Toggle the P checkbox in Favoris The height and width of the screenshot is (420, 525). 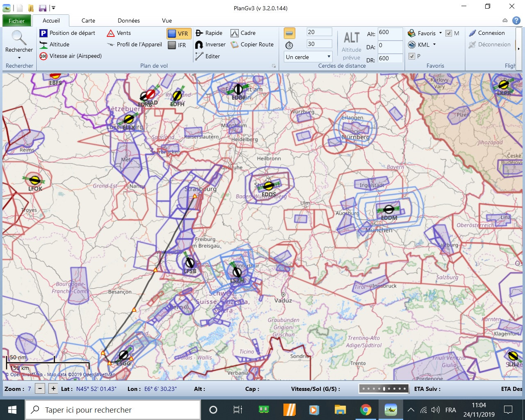[412, 56]
